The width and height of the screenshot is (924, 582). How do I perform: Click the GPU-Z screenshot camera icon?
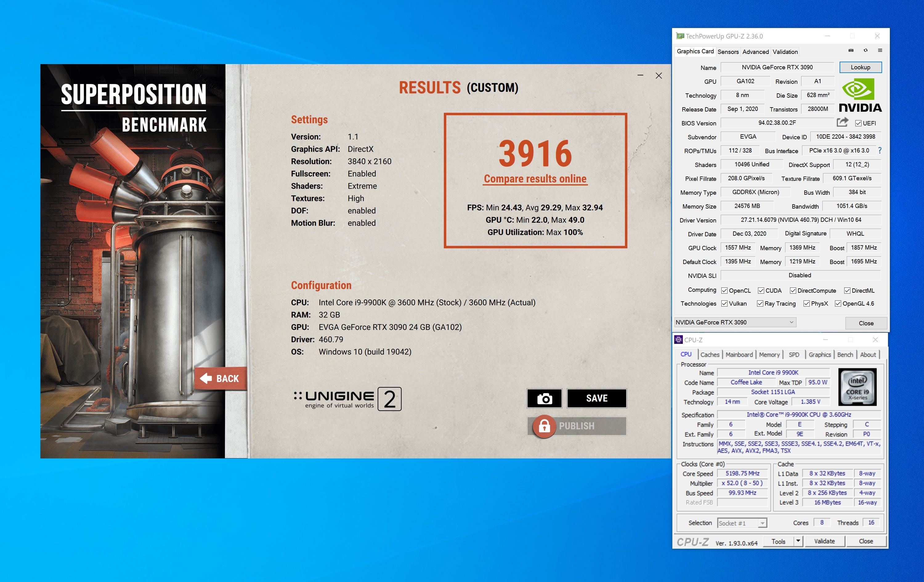tap(851, 50)
